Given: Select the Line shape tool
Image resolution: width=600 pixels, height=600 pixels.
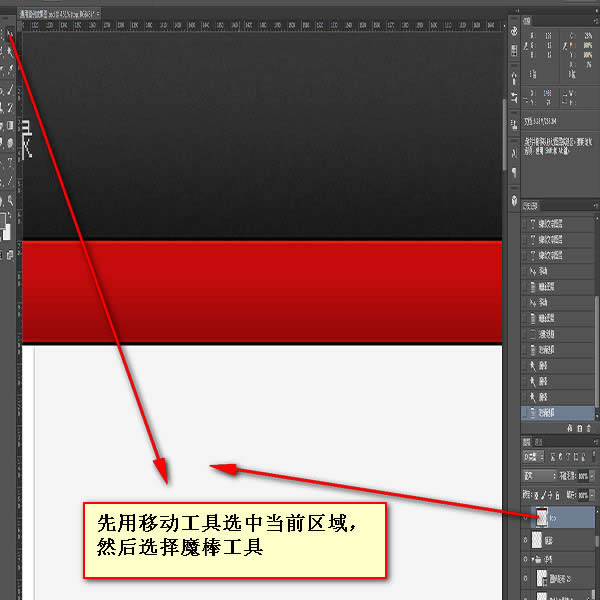Looking at the screenshot, I should (10, 181).
